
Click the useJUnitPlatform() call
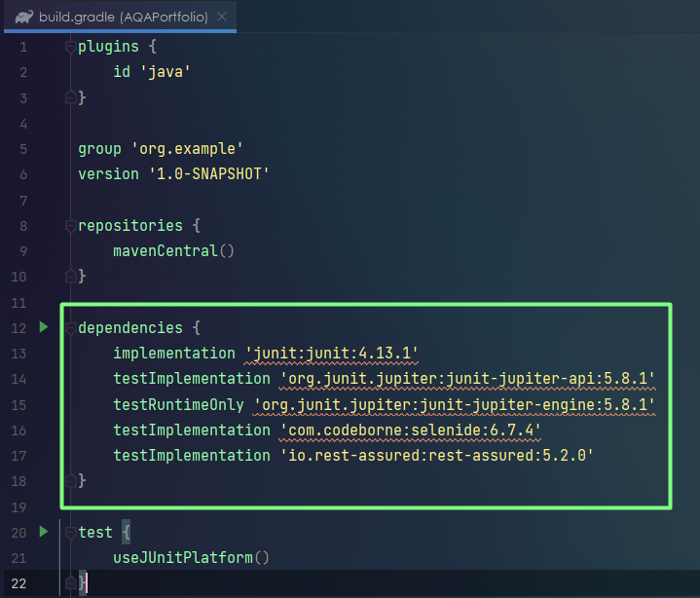[x=191, y=558]
